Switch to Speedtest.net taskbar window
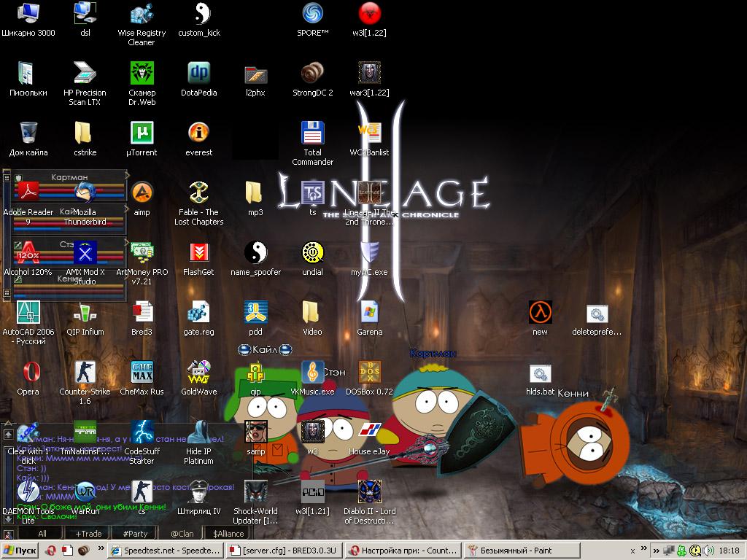 click(166, 551)
